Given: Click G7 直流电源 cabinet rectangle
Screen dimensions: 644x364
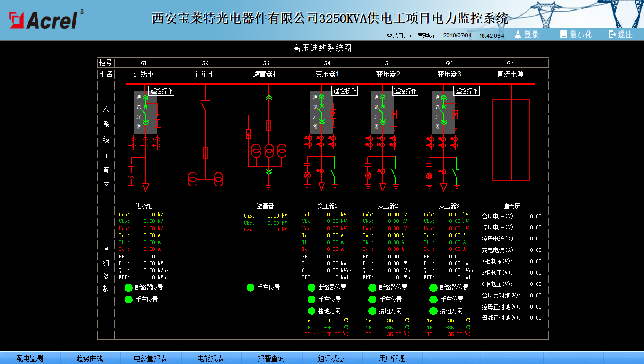Looking at the screenshot, I should pyautogui.click(x=511, y=140).
